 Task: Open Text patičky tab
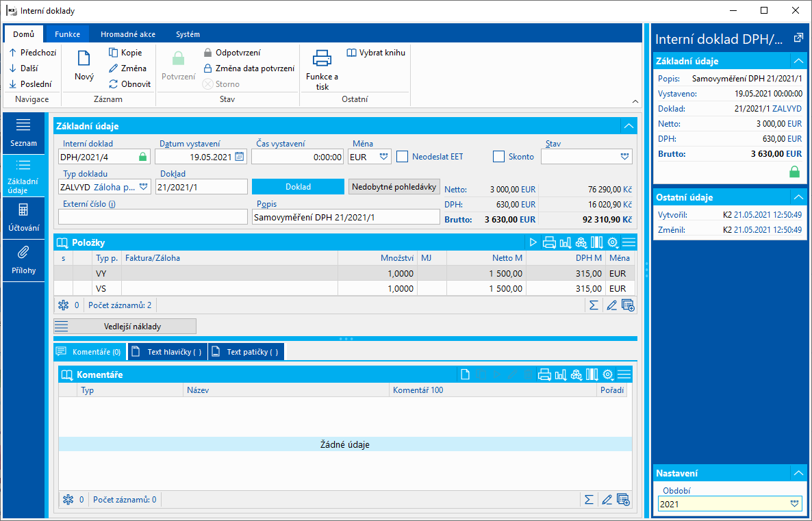246,352
